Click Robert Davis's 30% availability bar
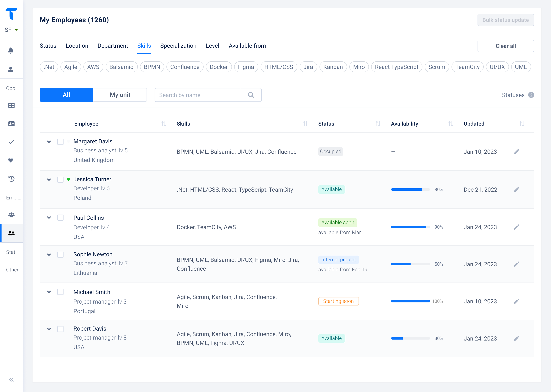This screenshot has height=392, width=551. click(410, 338)
